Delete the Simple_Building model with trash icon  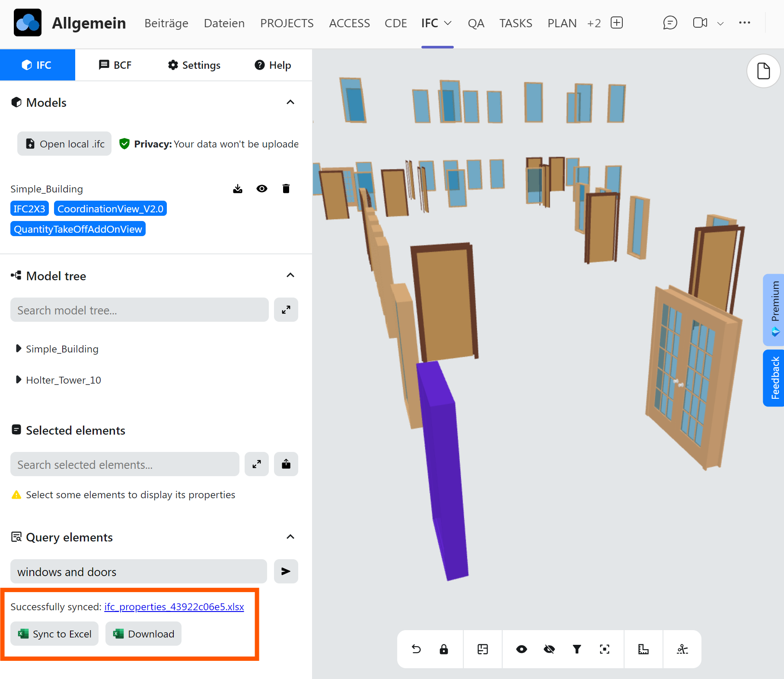click(286, 189)
